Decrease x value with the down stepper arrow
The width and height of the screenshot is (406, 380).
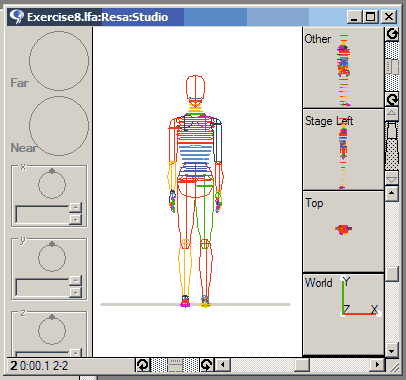[76, 219]
